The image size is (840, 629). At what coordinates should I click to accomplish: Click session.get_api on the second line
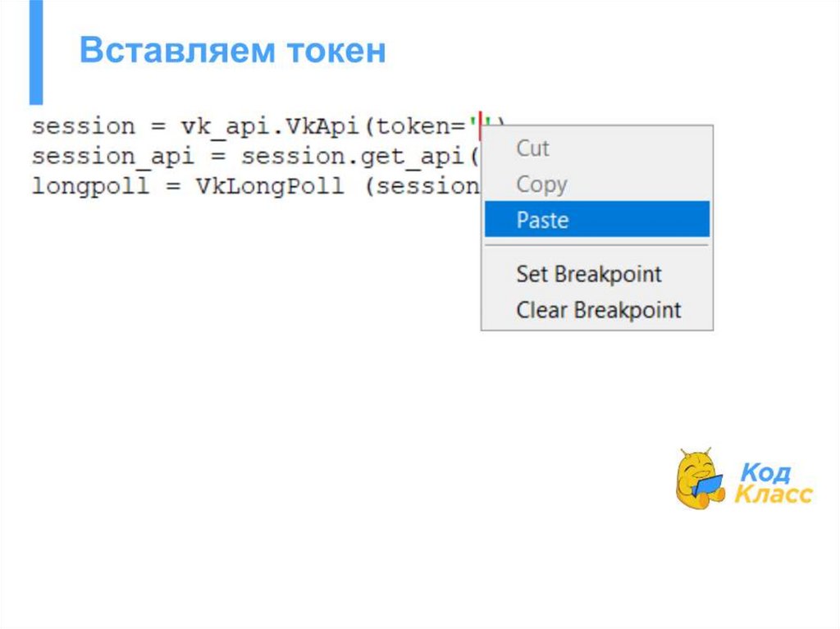(x=351, y=156)
